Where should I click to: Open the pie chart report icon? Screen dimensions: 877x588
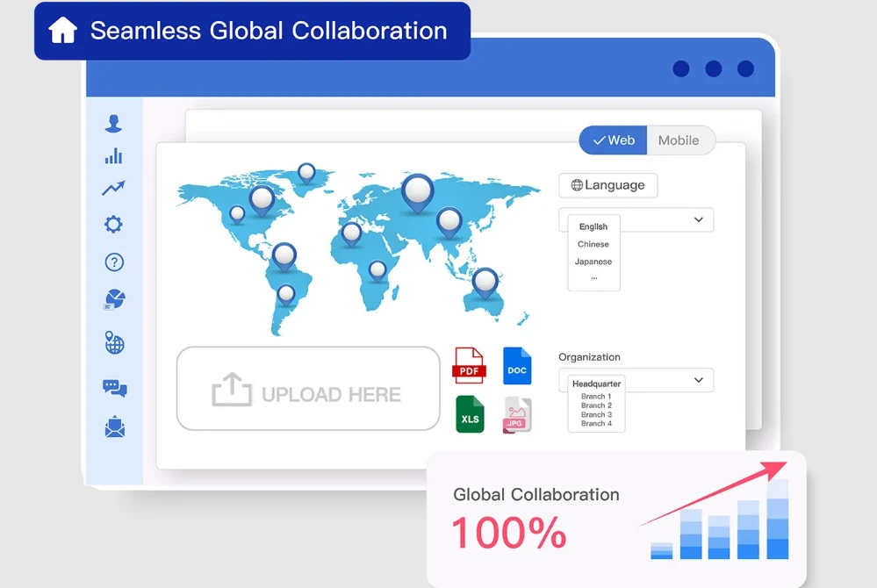pyautogui.click(x=114, y=299)
